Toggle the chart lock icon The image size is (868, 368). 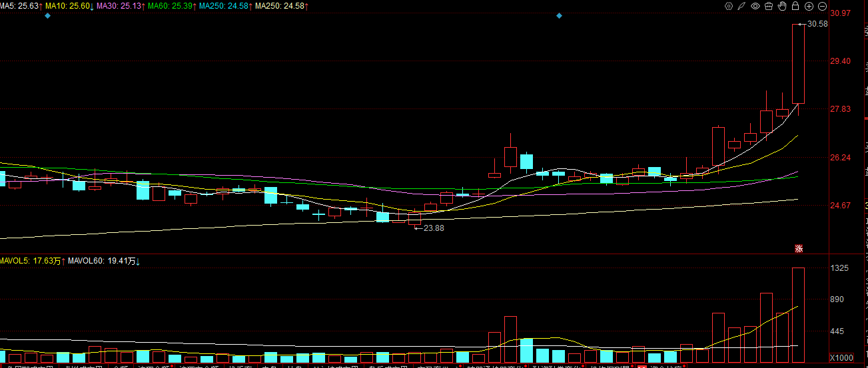pos(795,6)
